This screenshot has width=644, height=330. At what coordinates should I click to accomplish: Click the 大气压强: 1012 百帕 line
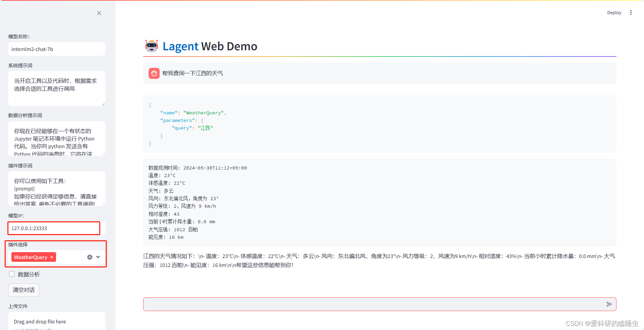tap(173, 229)
